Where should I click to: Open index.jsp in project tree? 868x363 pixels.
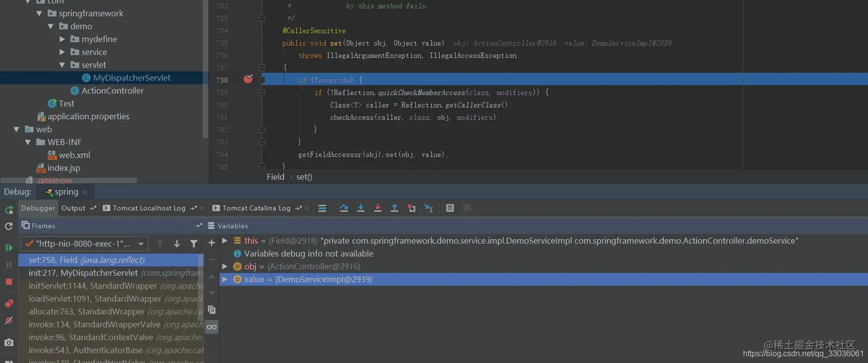(64, 168)
